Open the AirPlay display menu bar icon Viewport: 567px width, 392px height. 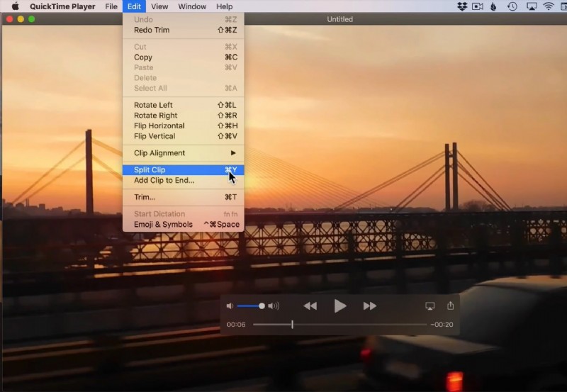pyautogui.click(x=531, y=6)
